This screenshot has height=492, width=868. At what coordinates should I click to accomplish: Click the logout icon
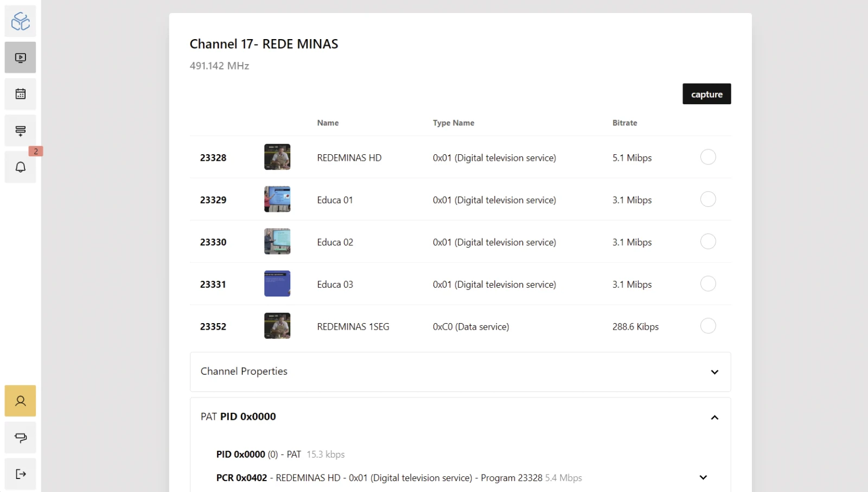point(21,474)
